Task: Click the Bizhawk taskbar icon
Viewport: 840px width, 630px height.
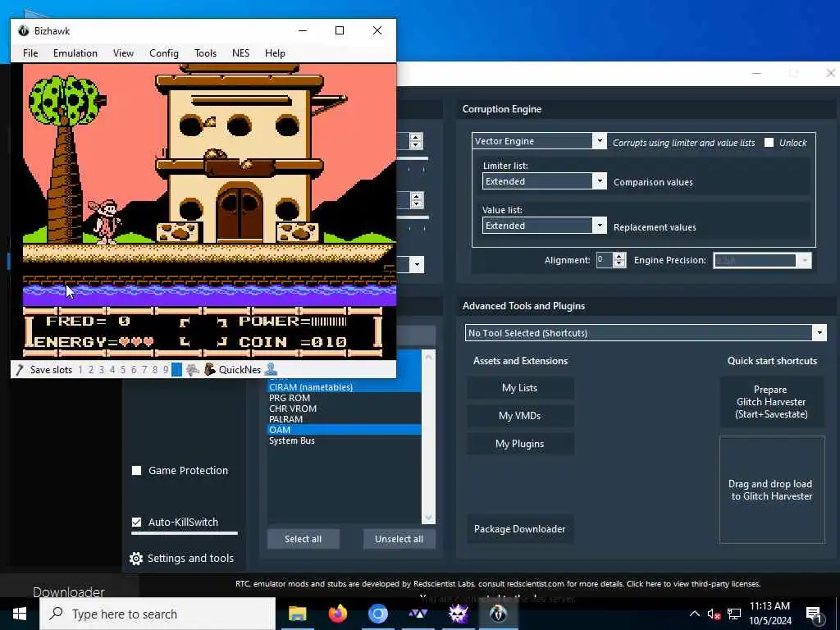Action: [x=498, y=614]
